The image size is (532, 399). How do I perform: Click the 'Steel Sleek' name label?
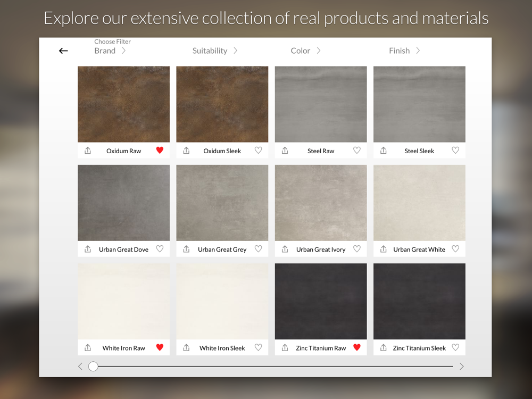419,151
